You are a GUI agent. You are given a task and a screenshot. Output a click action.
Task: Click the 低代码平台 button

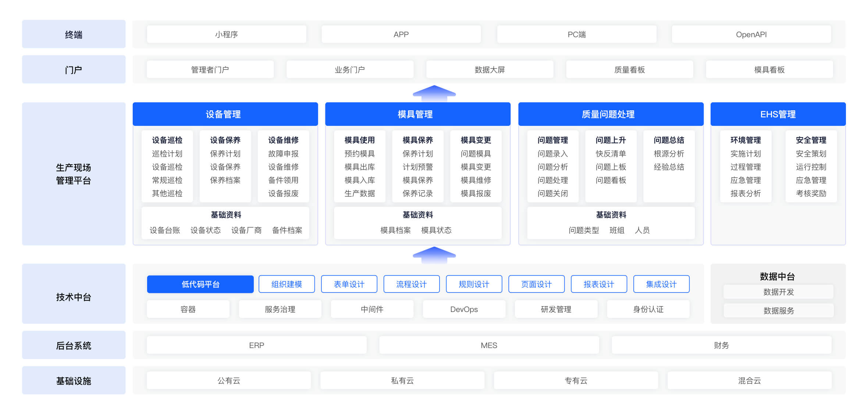point(200,284)
